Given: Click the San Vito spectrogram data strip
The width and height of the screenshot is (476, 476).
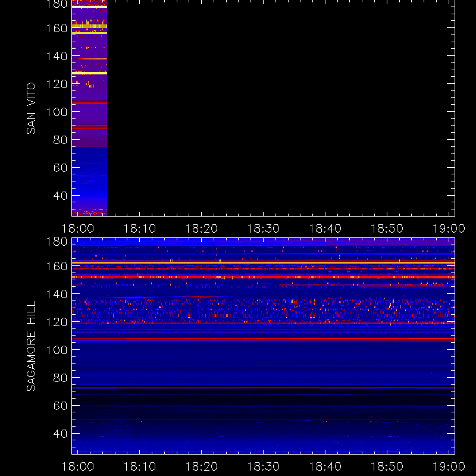Looking at the screenshot, I should [90, 108].
